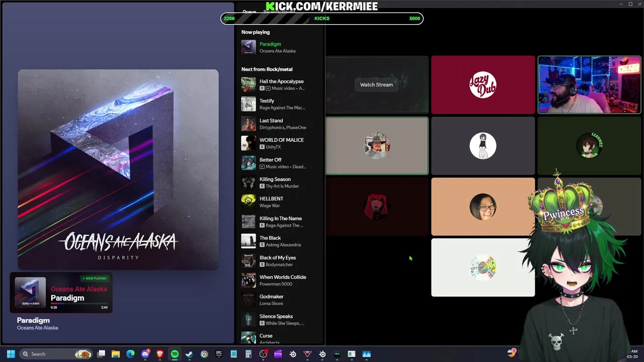This screenshot has height=362, width=644.
Task: Open Steam from the taskbar
Action: 189,354
